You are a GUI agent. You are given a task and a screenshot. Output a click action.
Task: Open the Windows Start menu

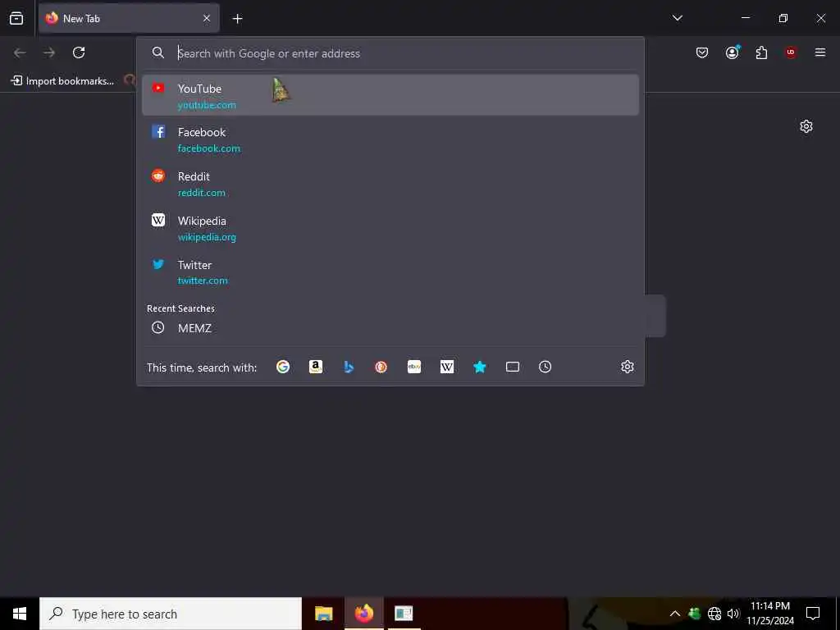click(20, 614)
